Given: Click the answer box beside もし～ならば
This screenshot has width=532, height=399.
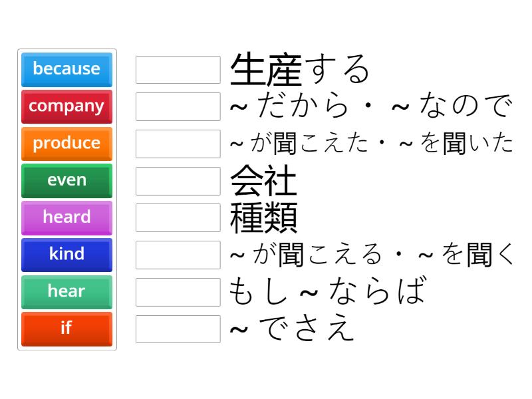Looking at the screenshot, I should click(x=177, y=292).
